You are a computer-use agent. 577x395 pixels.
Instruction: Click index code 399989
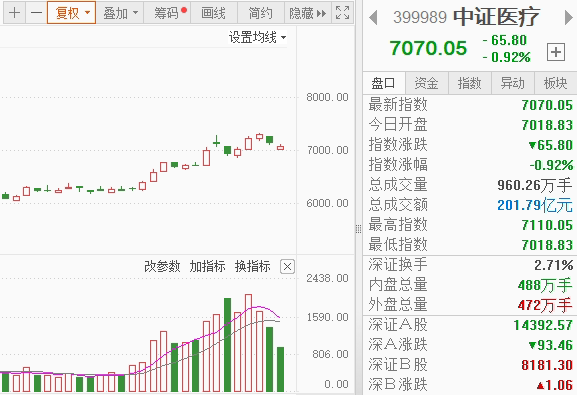[420, 17]
